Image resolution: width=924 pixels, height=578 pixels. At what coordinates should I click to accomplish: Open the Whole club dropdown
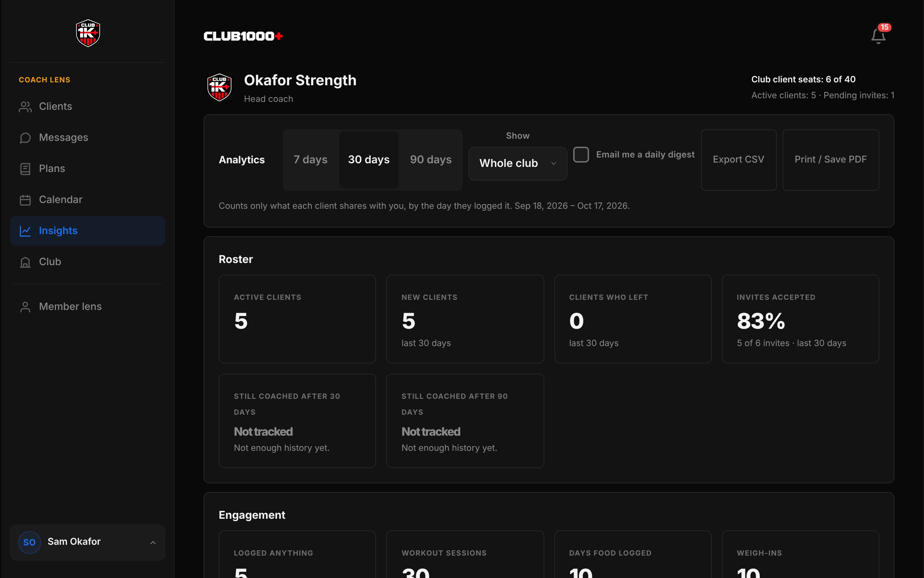click(517, 163)
